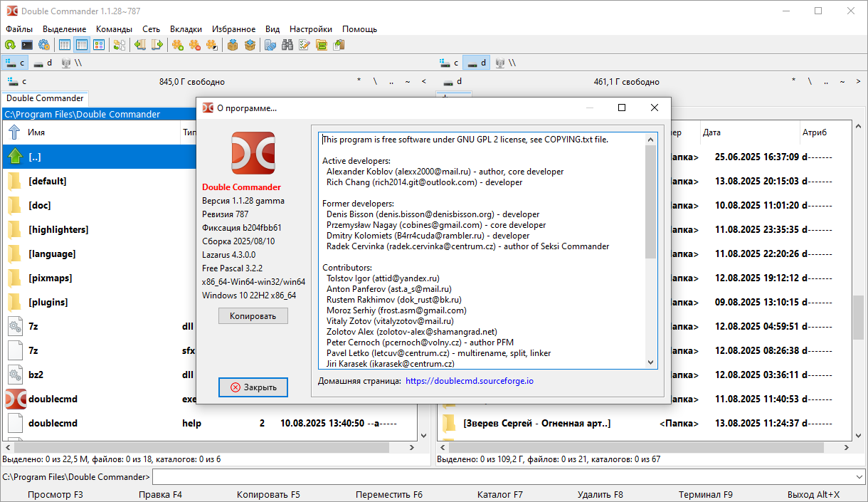Click Правка F4 function button
Image resolution: width=868 pixels, height=502 pixels.
160,494
